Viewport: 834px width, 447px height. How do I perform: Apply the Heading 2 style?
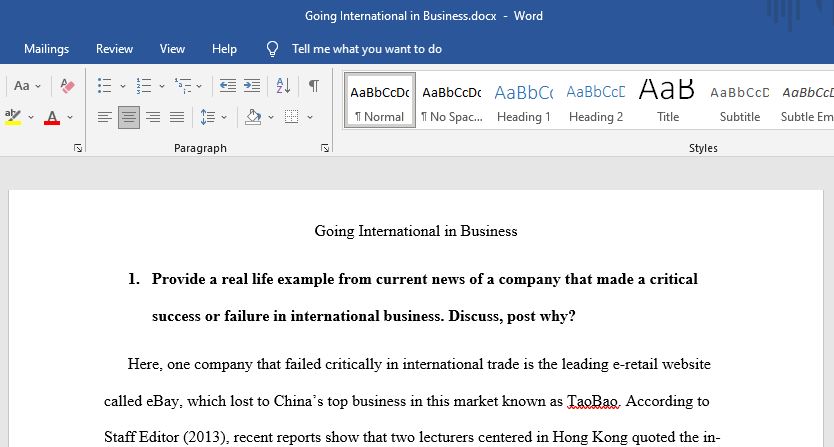tap(596, 101)
